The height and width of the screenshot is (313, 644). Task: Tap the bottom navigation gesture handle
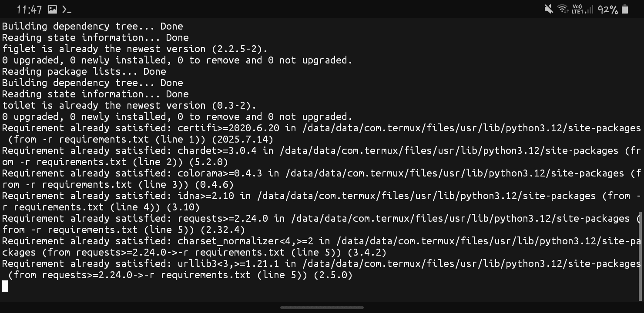tap(322, 307)
